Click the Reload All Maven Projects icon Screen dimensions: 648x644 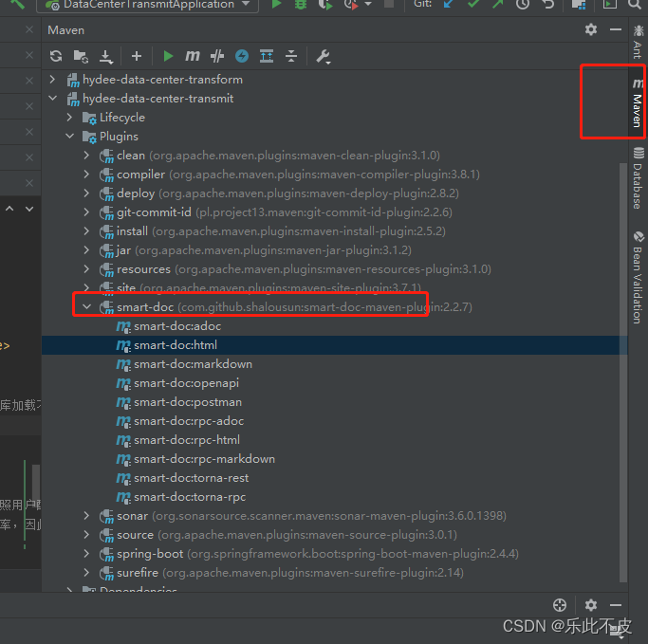click(56, 56)
